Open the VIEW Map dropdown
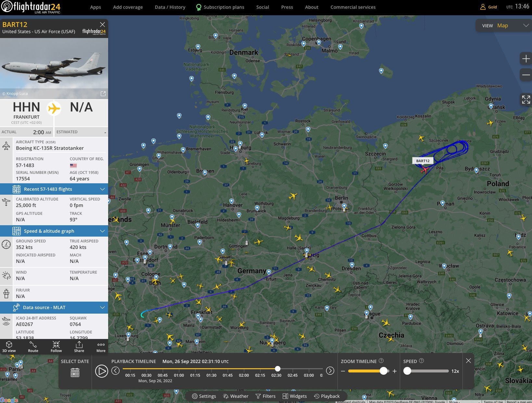 [x=504, y=26]
